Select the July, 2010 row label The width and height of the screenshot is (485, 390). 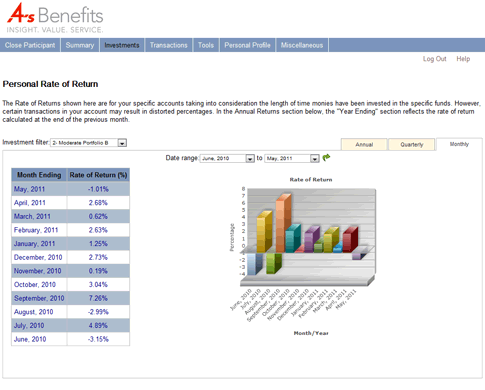click(29, 326)
